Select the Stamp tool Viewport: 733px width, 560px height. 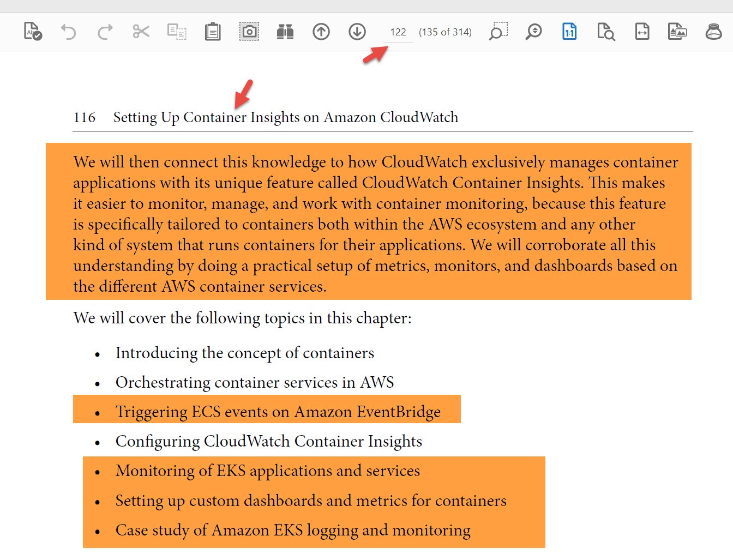point(713,32)
